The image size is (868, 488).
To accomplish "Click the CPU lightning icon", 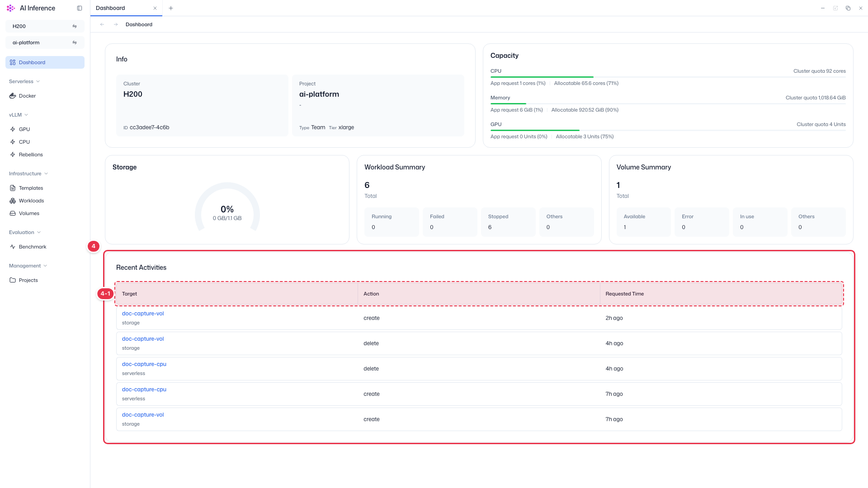I will (x=13, y=142).
